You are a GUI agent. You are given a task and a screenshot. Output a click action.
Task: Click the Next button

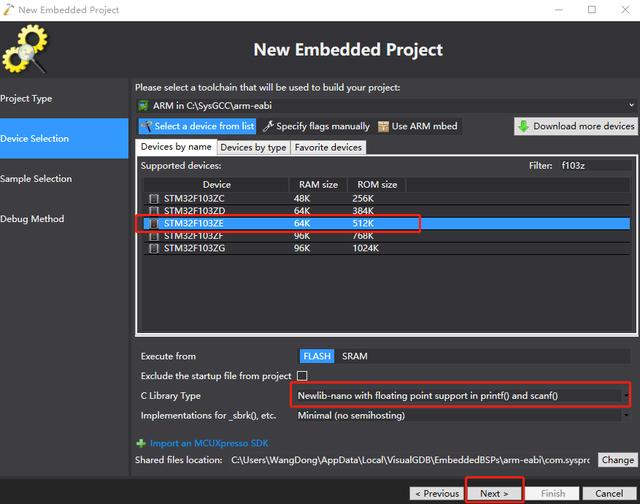pos(494,493)
